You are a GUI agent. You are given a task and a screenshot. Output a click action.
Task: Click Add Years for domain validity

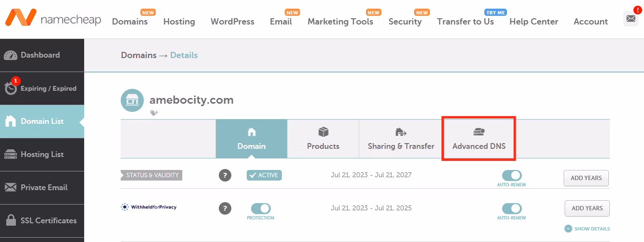tap(586, 178)
